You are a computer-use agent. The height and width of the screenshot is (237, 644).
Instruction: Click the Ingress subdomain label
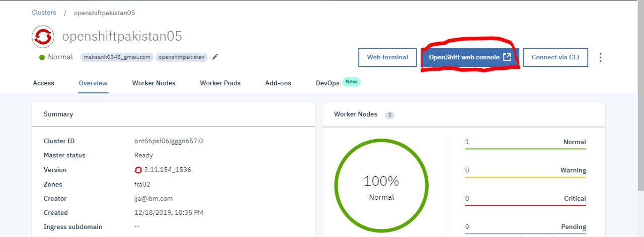(73, 227)
